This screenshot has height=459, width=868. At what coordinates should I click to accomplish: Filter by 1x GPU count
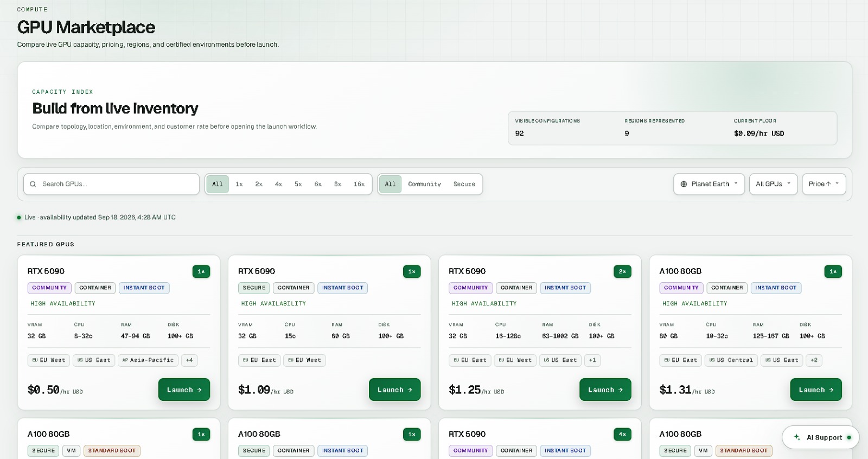coord(239,184)
